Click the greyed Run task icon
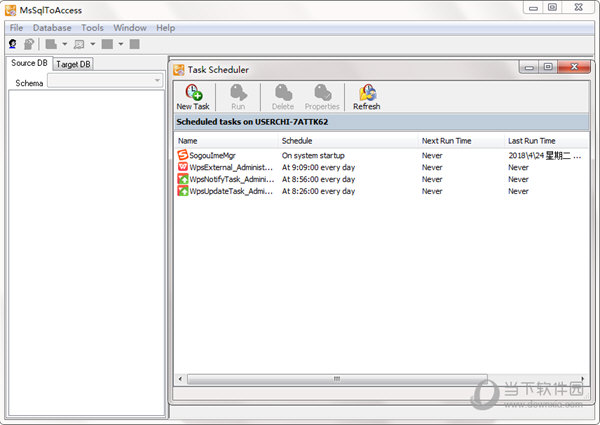The height and width of the screenshot is (425, 600). point(237,96)
